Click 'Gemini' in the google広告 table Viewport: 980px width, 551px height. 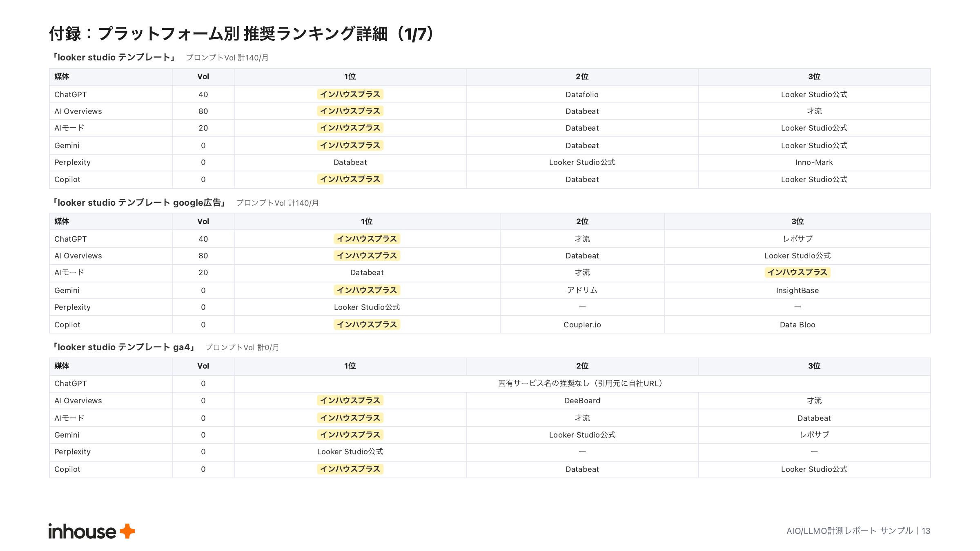pos(67,291)
